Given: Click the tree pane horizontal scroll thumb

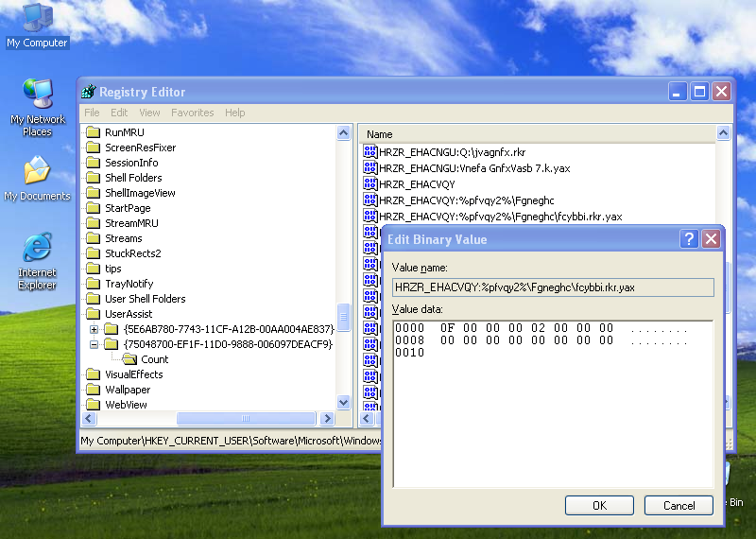Looking at the screenshot, I should [246, 418].
